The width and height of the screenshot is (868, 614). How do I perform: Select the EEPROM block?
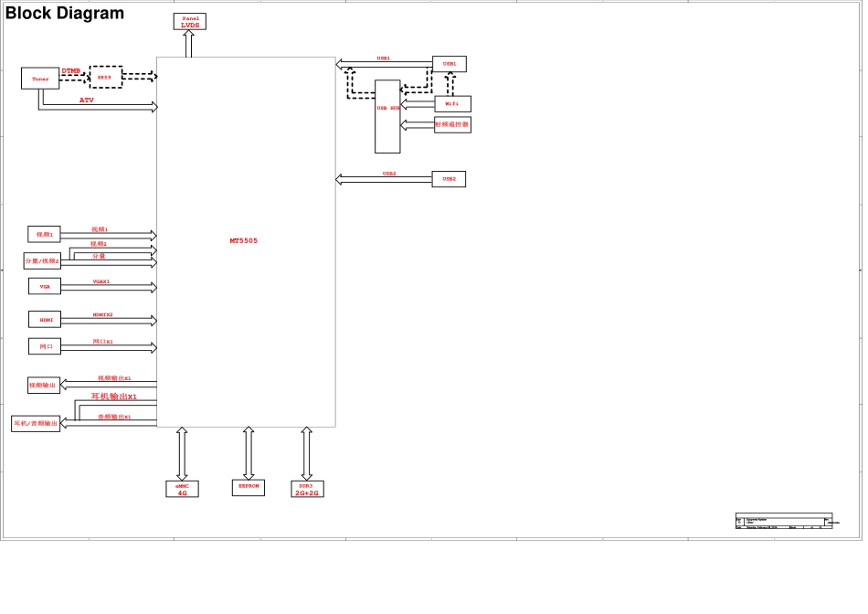click(x=249, y=487)
